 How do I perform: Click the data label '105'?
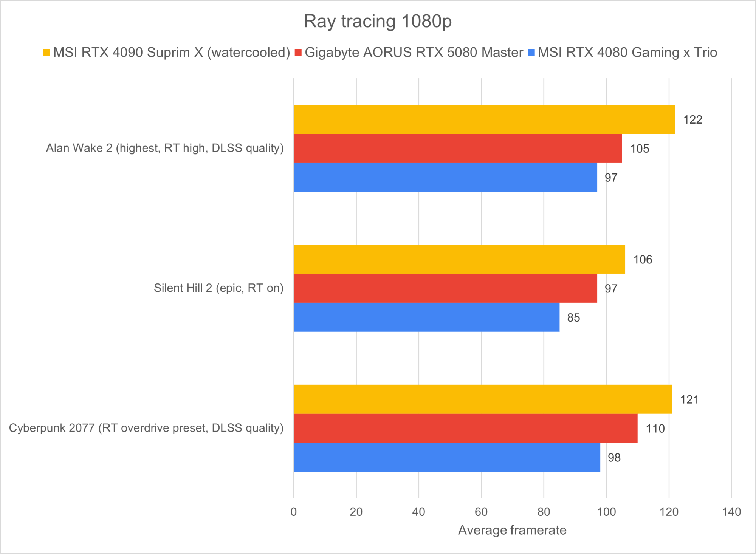(x=640, y=149)
